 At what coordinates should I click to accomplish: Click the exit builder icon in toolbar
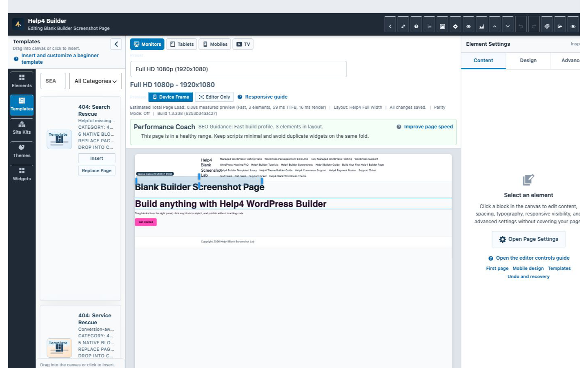(560, 26)
